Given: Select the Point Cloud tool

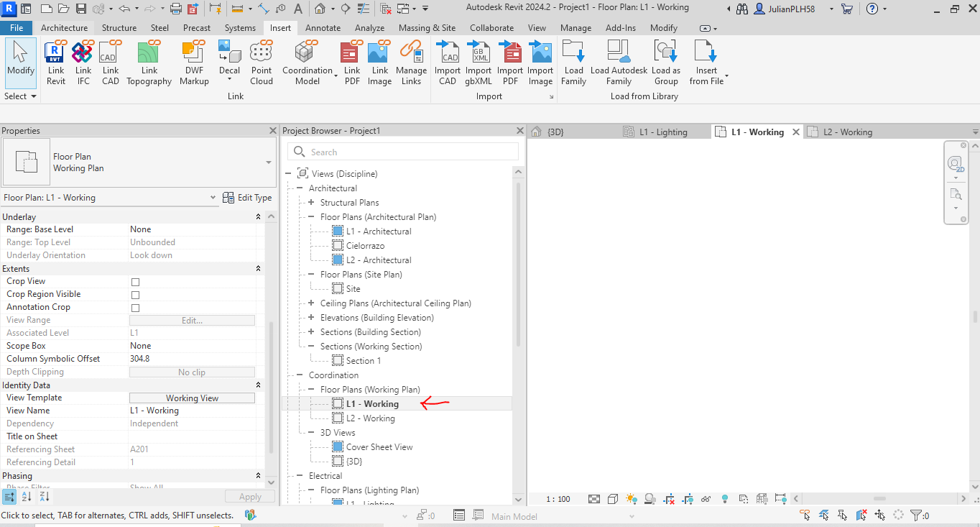Looking at the screenshot, I should [x=262, y=63].
